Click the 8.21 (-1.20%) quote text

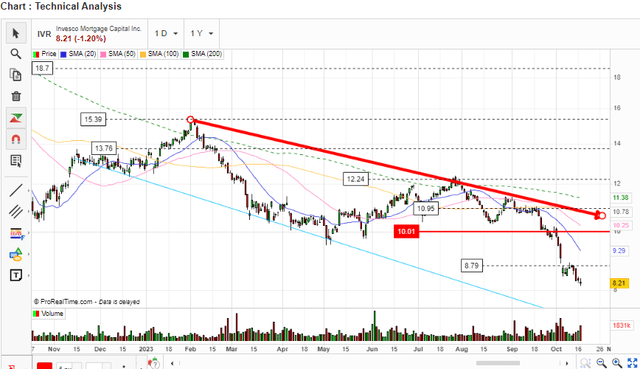(x=81, y=39)
